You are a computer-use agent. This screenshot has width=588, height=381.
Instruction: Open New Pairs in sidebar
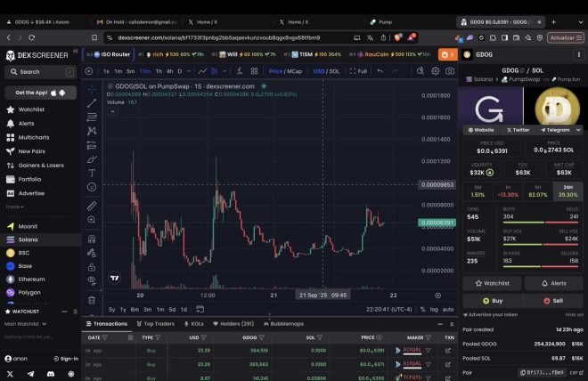click(31, 151)
